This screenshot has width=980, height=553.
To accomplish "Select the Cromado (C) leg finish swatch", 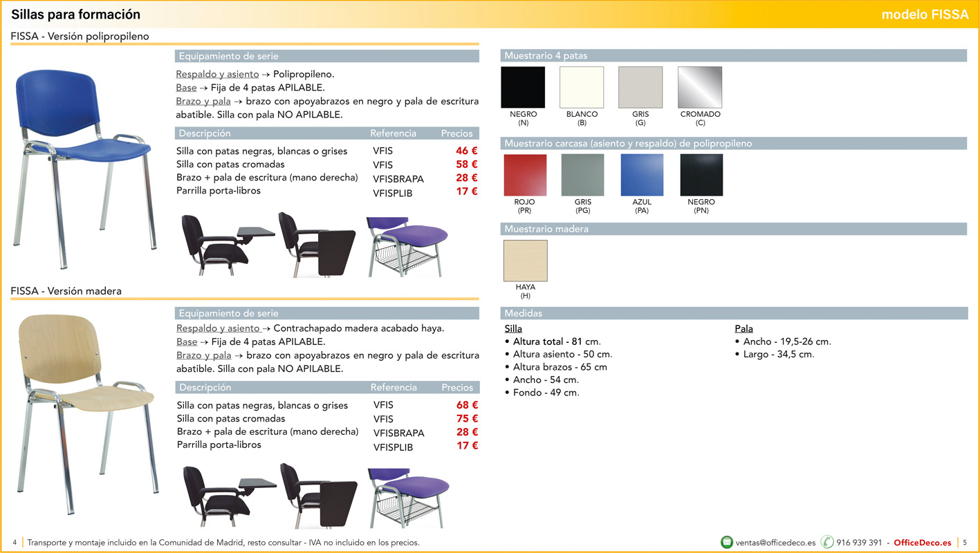I will point(700,88).
